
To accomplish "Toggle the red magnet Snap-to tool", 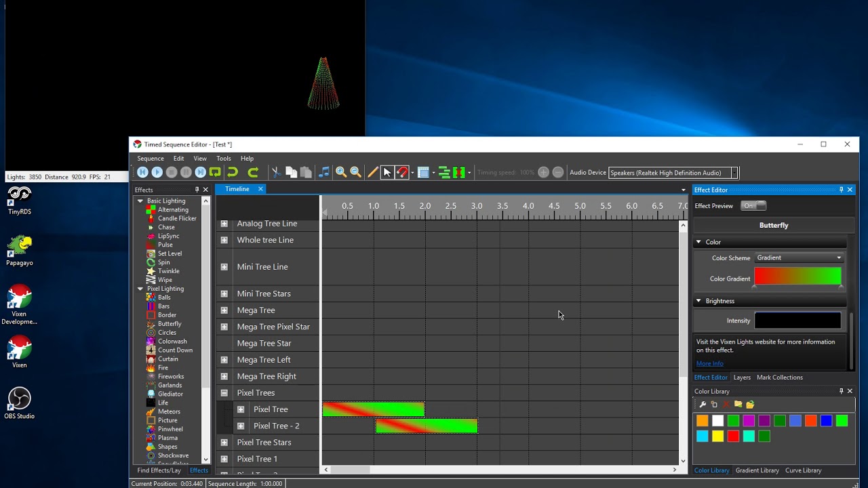I will click(x=402, y=172).
